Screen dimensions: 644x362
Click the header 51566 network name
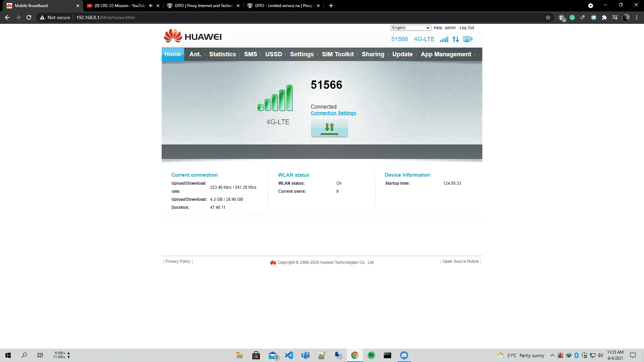coord(399,39)
